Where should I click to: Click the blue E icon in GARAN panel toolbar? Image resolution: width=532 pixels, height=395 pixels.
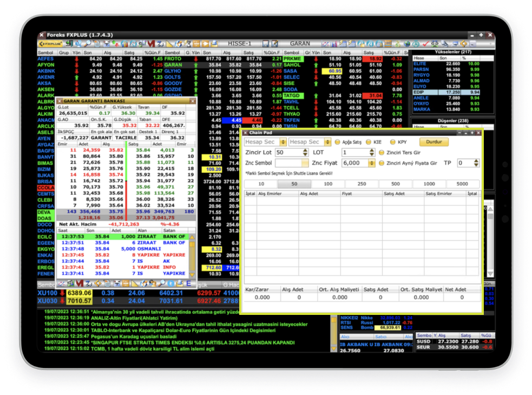(x=188, y=283)
